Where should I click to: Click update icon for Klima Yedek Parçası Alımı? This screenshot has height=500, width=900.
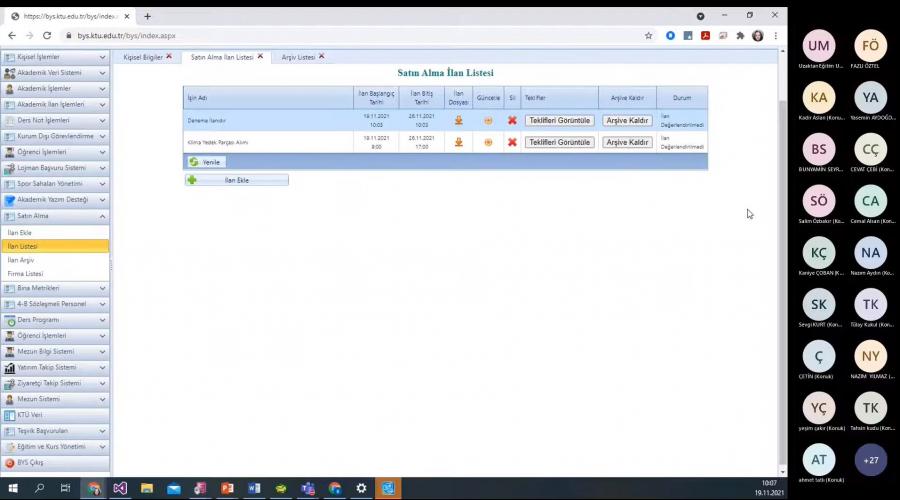(x=488, y=142)
